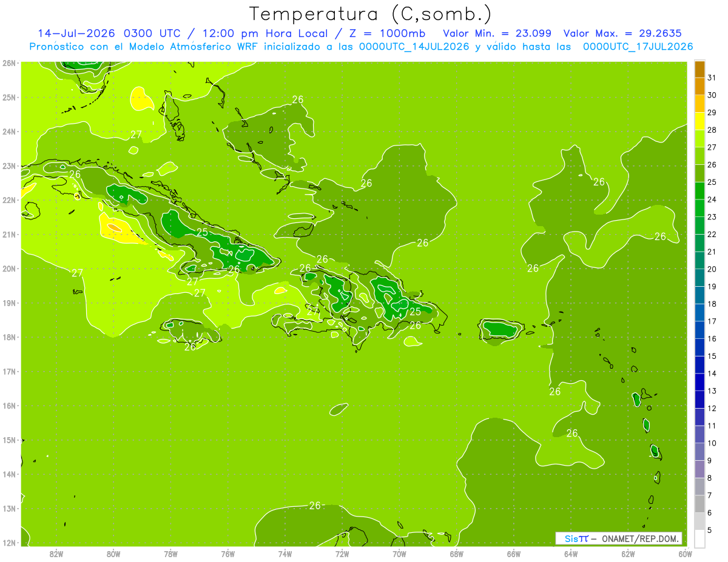This screenshot has height=562, width=728.
Task: Pick the dark orange swatch above legend value 31
Action: click(x=699, y=69)
